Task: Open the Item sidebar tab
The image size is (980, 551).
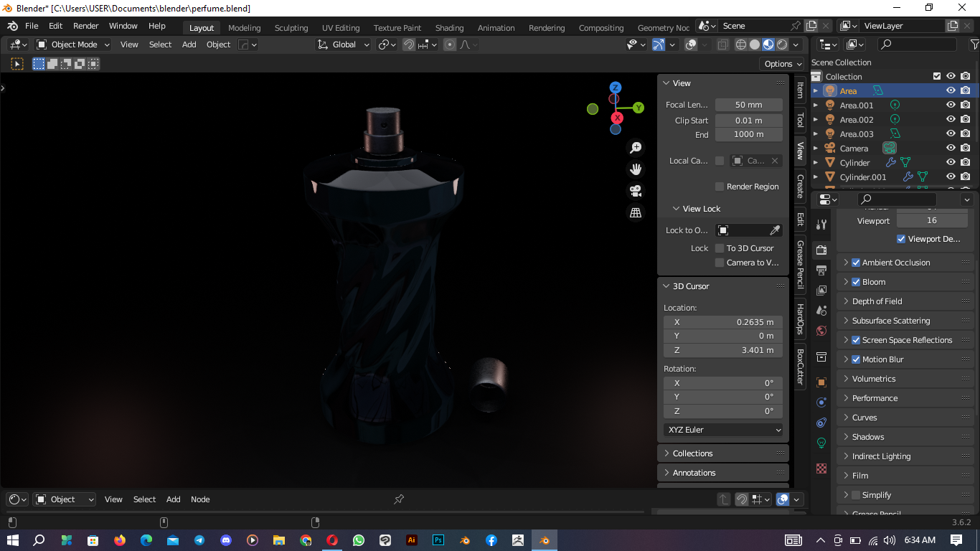Action: pyautogui.click(x=800, y=90)
